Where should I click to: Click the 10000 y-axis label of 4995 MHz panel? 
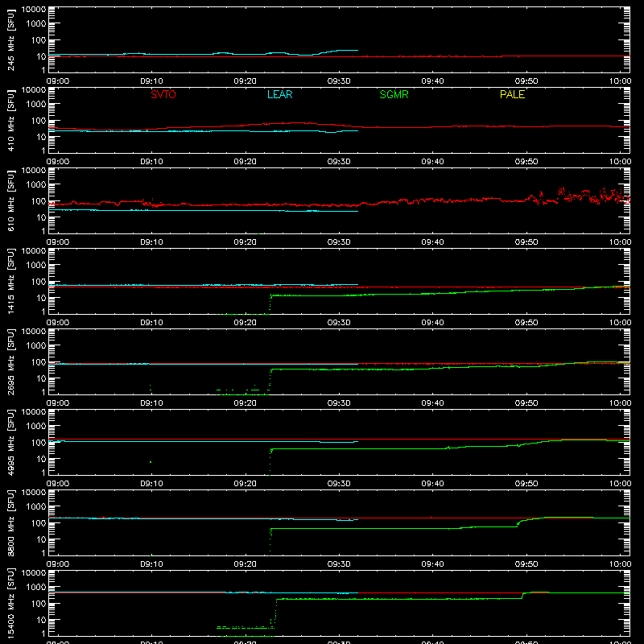(x=34, y=412)
